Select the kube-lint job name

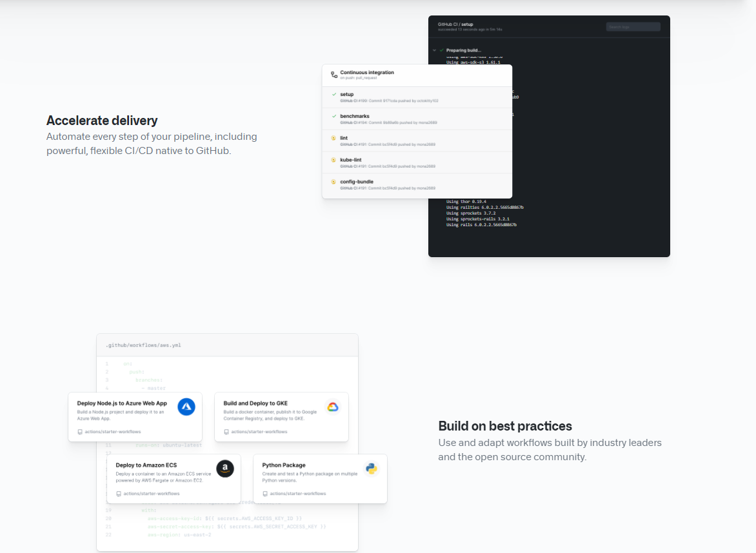351,160
